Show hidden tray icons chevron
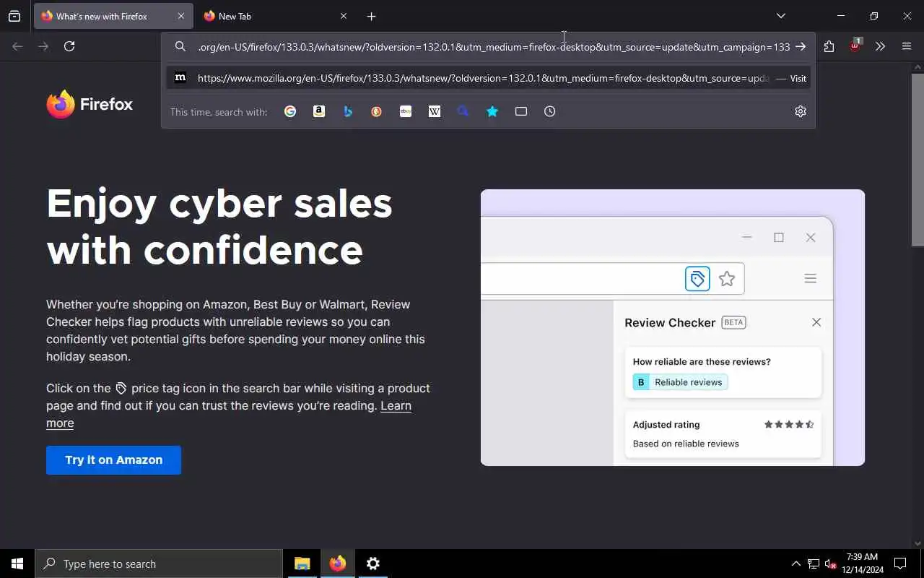The height and width of the screenshot is (578, 924). click(x=796, y=564)
